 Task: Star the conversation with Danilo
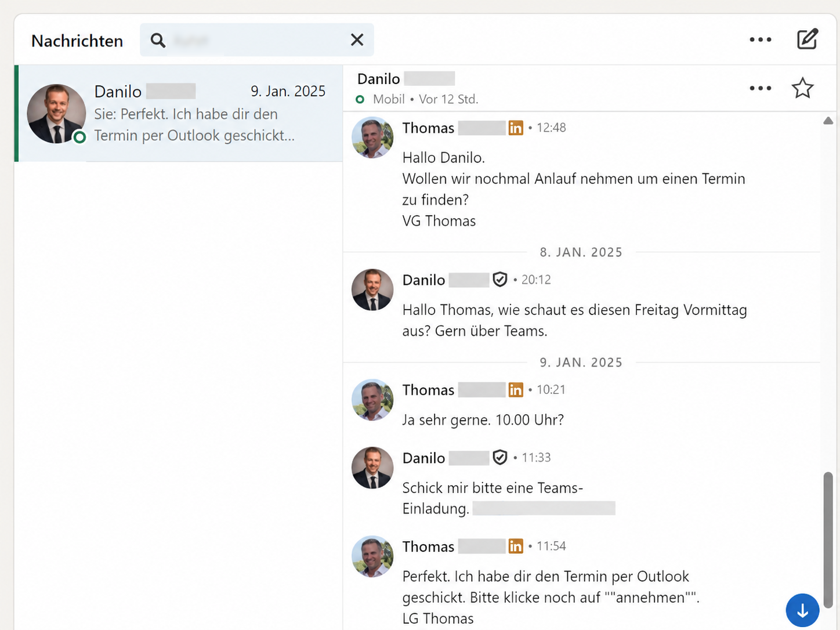pyautogui.click(x=802, y=88)
